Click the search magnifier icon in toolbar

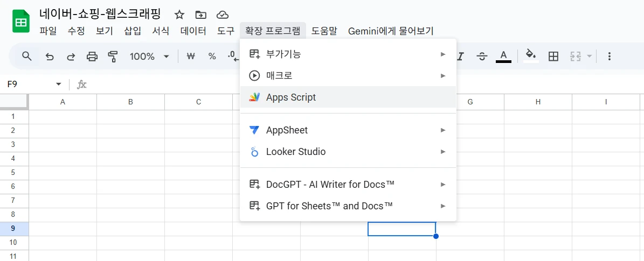26,57
